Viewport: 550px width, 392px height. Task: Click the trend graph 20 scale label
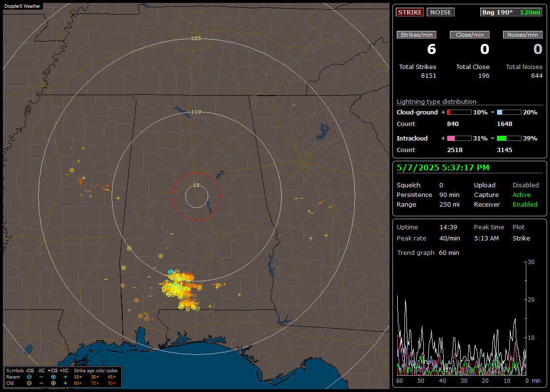[x=531, y=300]
